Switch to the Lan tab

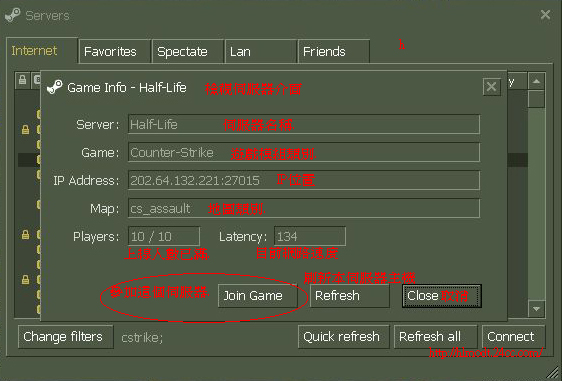261,52
